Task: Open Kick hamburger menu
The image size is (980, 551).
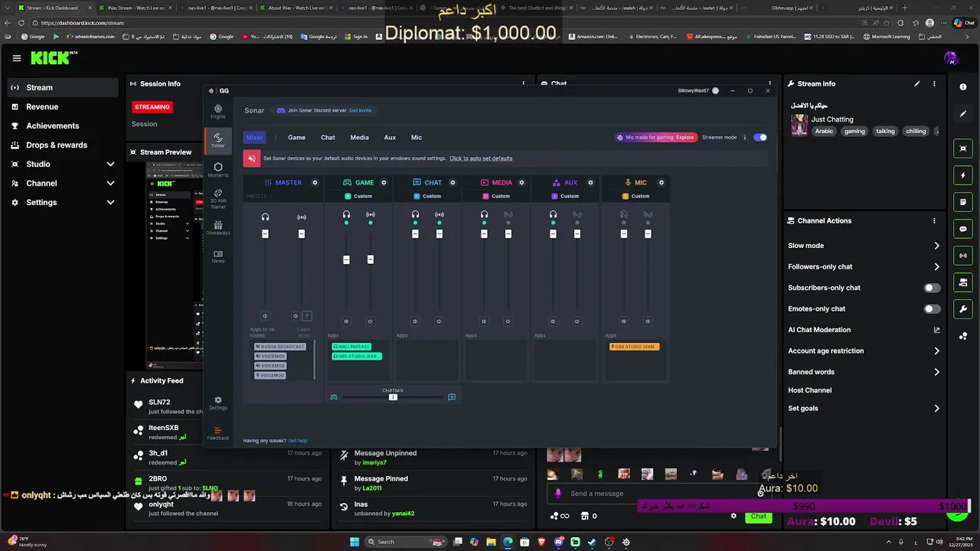Action: [x=17, y=58]
